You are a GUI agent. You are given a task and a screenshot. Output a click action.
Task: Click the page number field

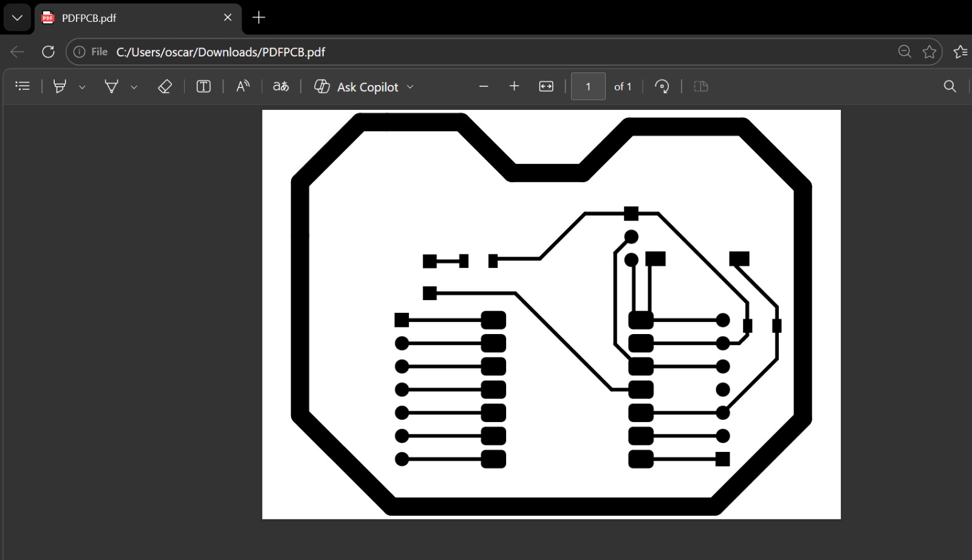click(588, 86)
